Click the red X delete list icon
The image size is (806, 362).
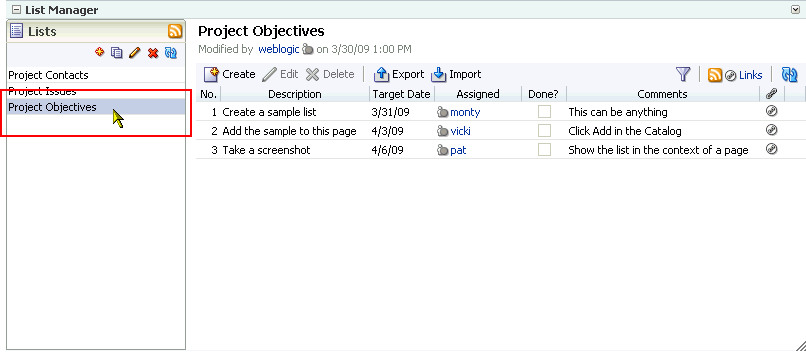(153, 53)
